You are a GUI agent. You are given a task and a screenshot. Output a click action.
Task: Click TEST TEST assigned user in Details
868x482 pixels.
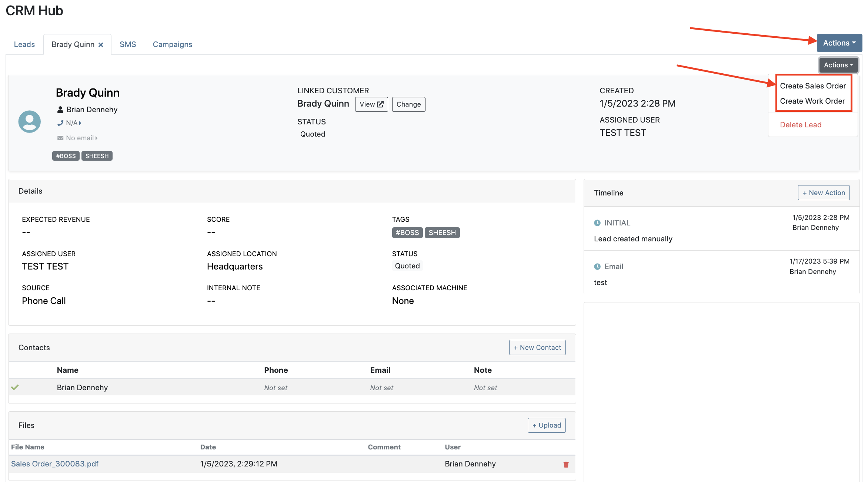point(45,267)
